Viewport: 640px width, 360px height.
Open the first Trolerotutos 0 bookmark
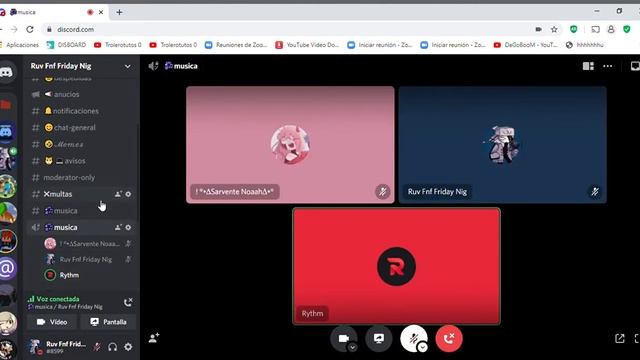pos(118,45)
